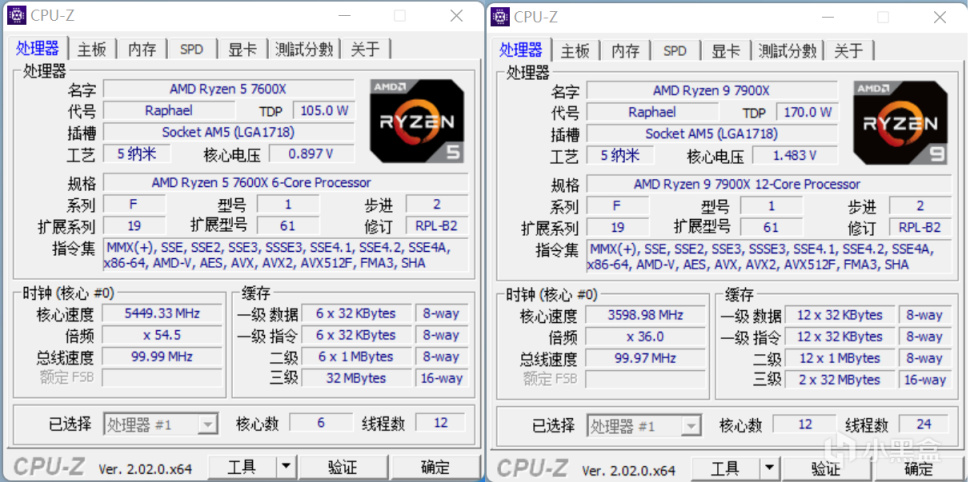The width and height of the screenshot is (970, 482).
Task: Open the 工具 dropdown arrow in the left window
Action: point(286,467)
